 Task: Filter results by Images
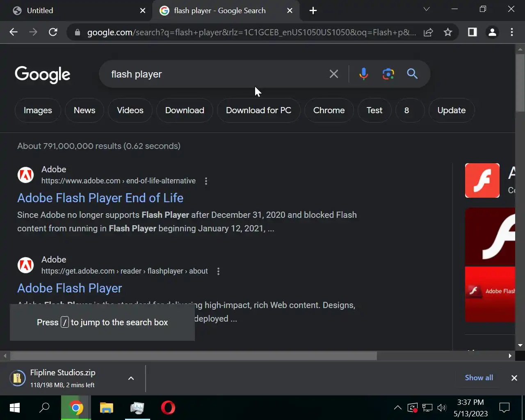(38, 110)
